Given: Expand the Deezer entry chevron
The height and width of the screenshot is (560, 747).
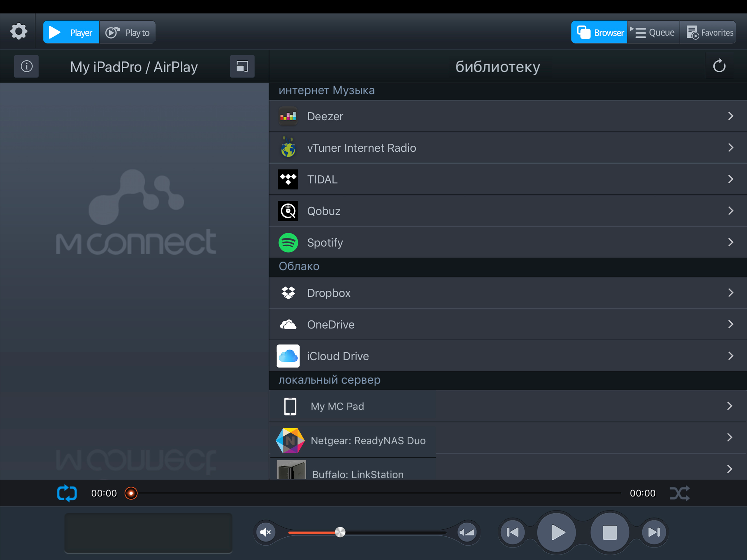Looking at the screenshot, I should click(730, 116).
